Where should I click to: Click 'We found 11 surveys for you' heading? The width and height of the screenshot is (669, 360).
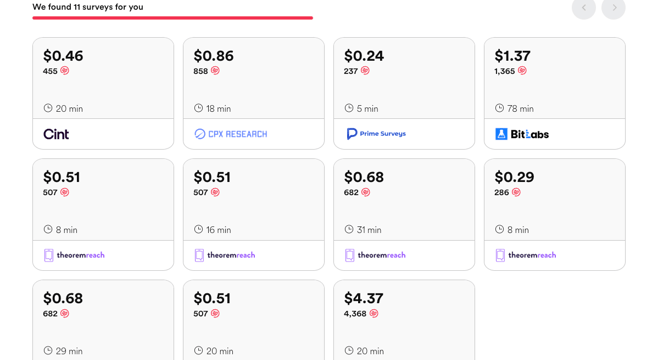point(88,7)
